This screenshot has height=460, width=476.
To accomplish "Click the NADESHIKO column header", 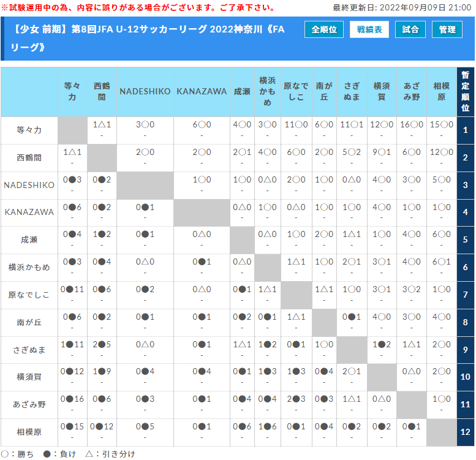I will tap(145, 92).
